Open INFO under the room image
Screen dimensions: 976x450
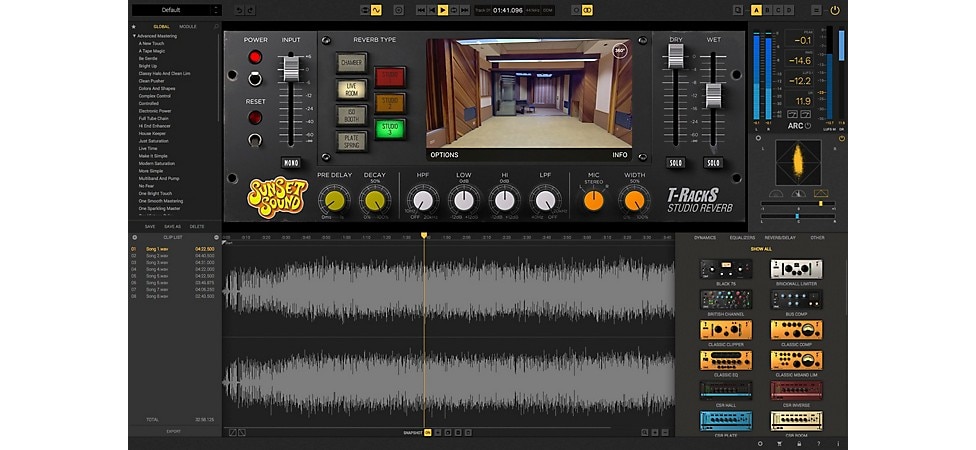(x=620, y=155)
